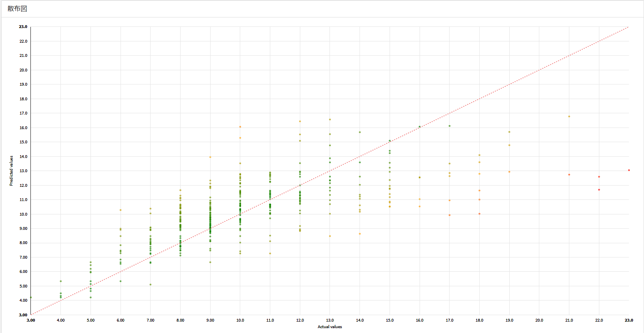The height and width of the screenshot is (333, 644).
Task: Select the x-axis tick label 4.00
Action: click(x=61, y=320)
